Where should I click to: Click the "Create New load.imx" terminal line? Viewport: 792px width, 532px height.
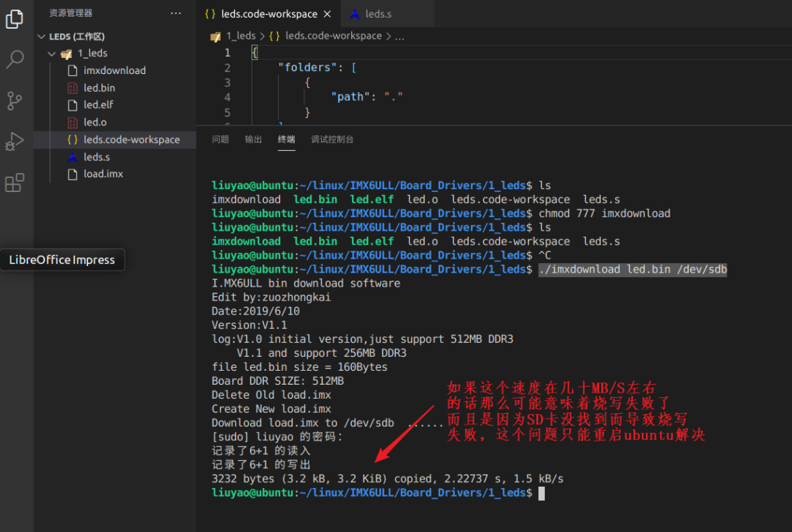271,409
